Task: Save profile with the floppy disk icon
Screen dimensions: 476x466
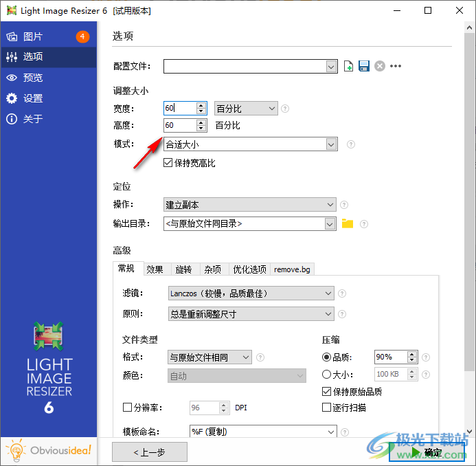Action: click(363, 66)
